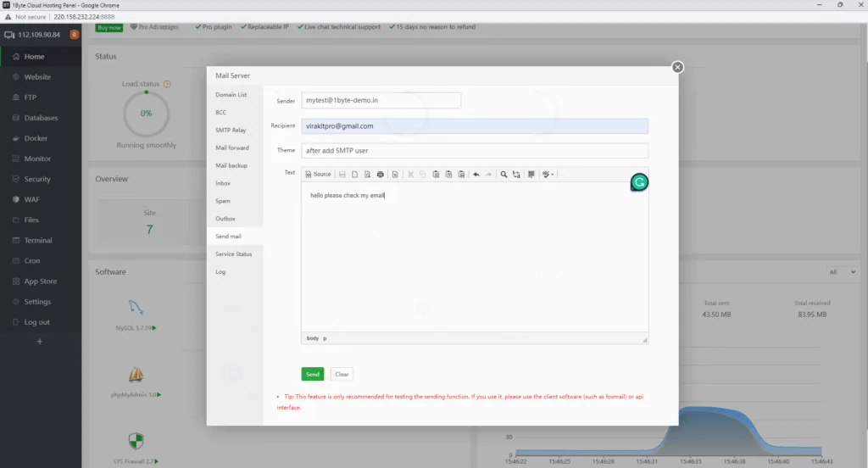Click the New Page icon in editor toolbar
Image resolution: width=868 pixels, height=468 pixels.
pyautogui.click(x=354, y=175)
